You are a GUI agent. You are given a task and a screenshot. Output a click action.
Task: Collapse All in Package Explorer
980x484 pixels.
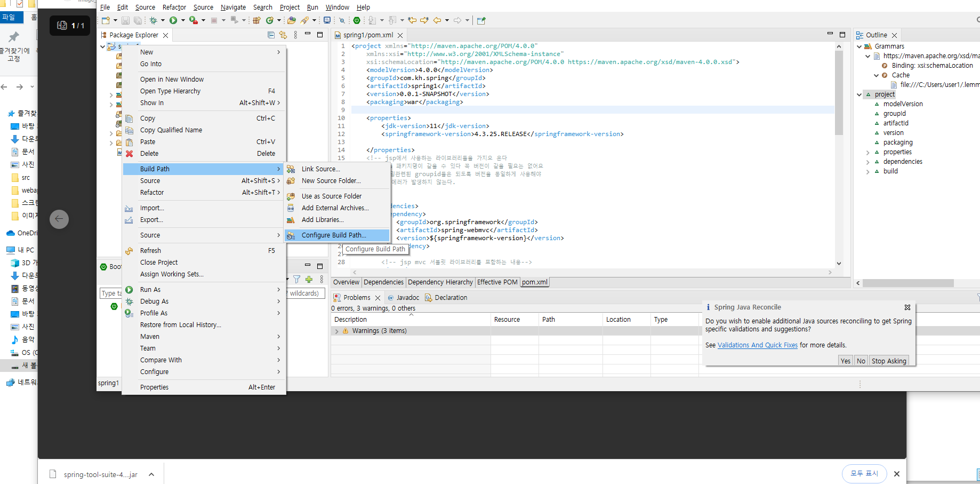coord(271,35)
